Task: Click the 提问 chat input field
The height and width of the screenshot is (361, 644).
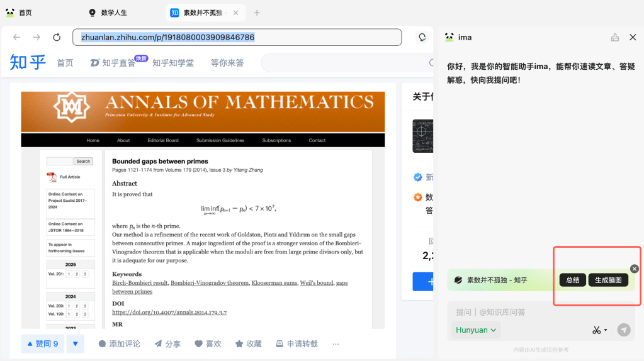Action: pos(529,312)
